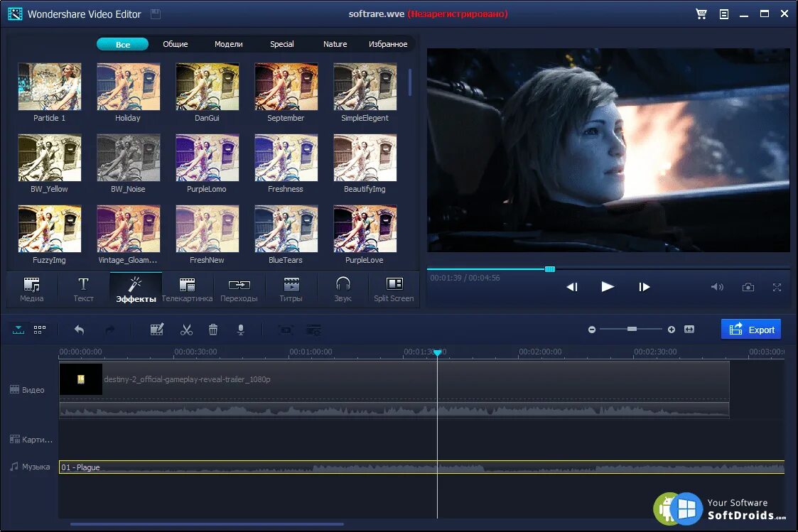
Task: Select the Holiday effect thumbnail
Action: (128, 87)
